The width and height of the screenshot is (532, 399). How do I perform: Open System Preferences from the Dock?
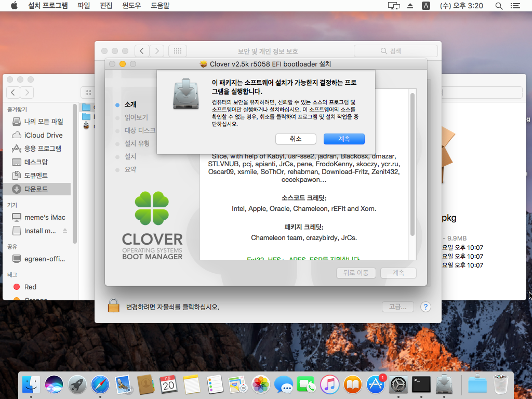pos(398,385)
